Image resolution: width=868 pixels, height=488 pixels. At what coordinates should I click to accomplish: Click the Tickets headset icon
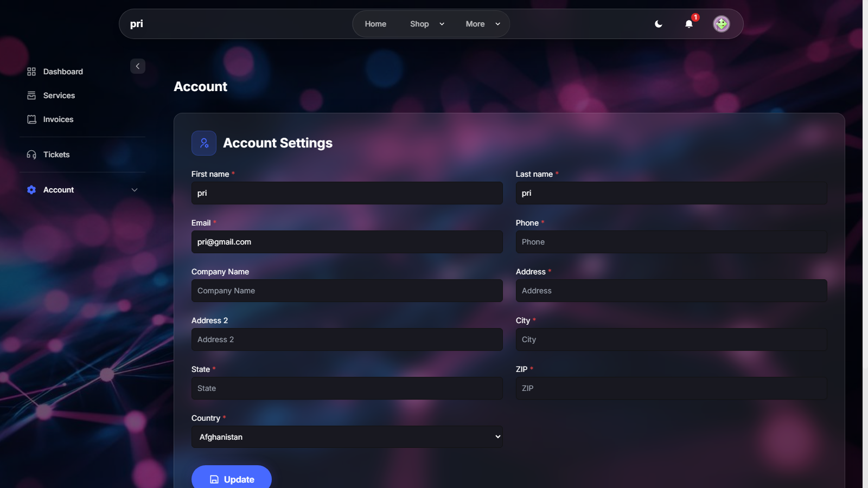point(31,155)
